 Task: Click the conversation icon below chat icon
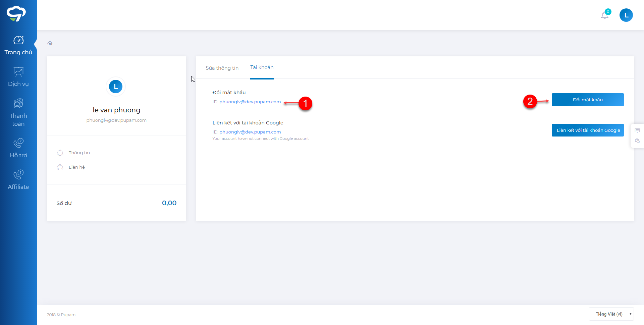point(637,141)
